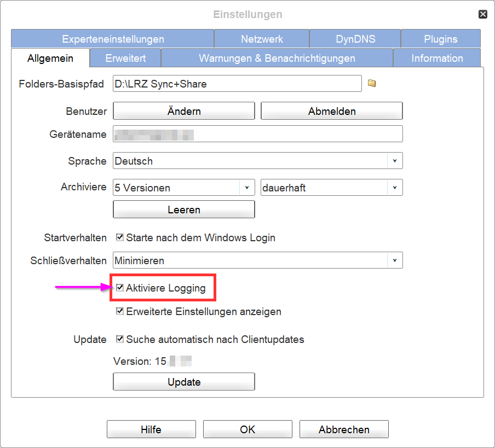The image size is (495, 448).
Task: Select the Experteneinstellungen tab
Action: 113,39
